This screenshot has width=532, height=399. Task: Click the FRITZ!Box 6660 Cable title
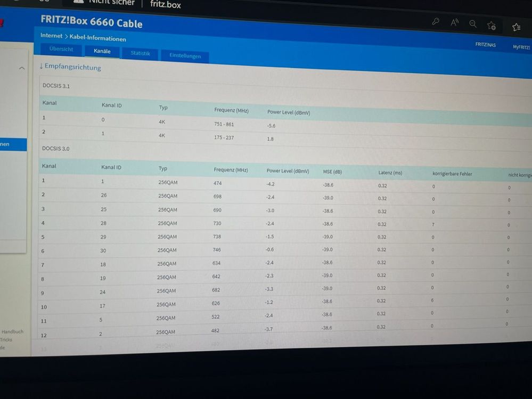tap(92, 21)
